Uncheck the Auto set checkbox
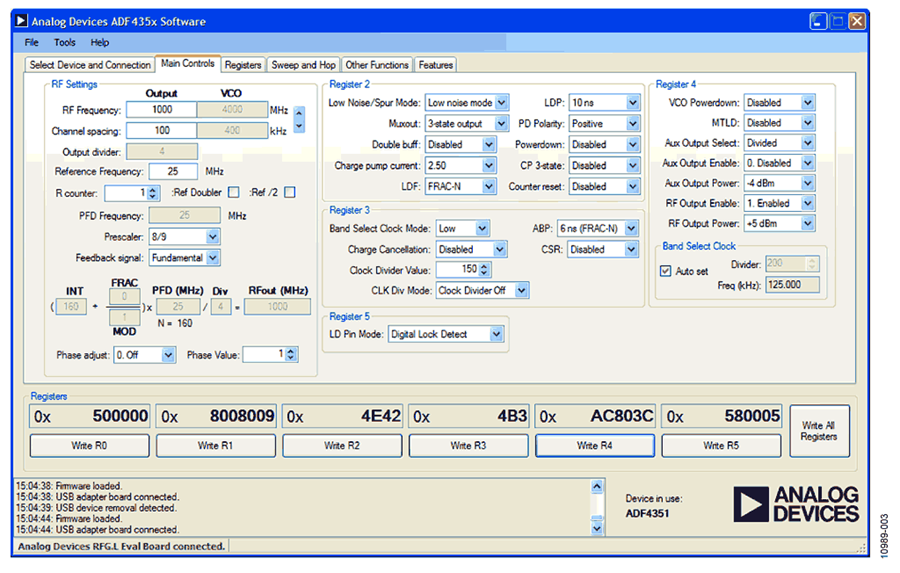This screenshot has width=900, height=573. coord(666,270)
